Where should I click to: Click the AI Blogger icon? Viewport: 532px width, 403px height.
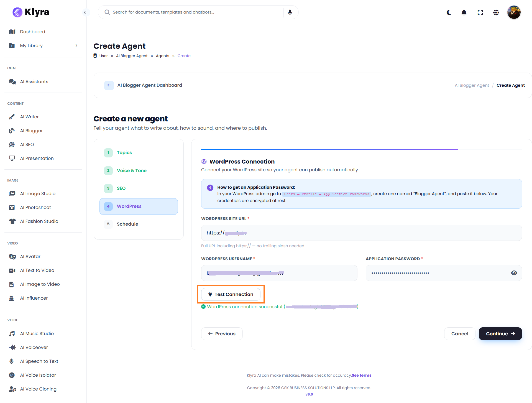coord(12,131)
